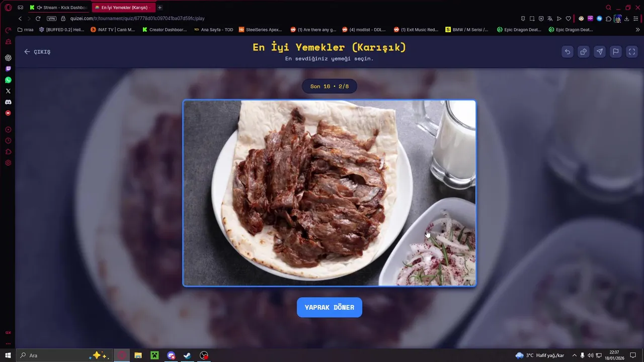Click the Opera menu logo

click(x=8, y=8)
